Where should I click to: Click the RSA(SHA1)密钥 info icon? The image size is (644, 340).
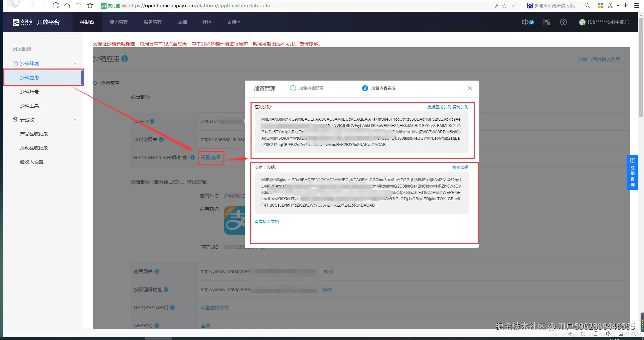pyautogui.click(x=172, y=308)
